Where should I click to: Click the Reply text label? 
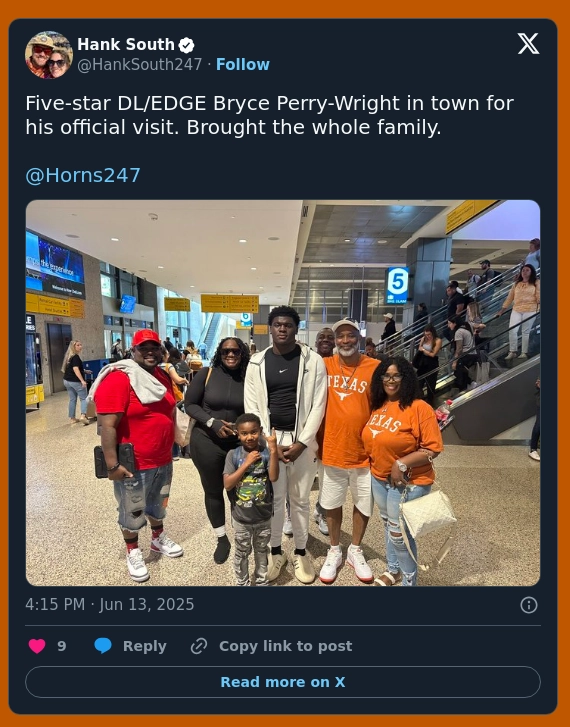click(x=144, y=646)
